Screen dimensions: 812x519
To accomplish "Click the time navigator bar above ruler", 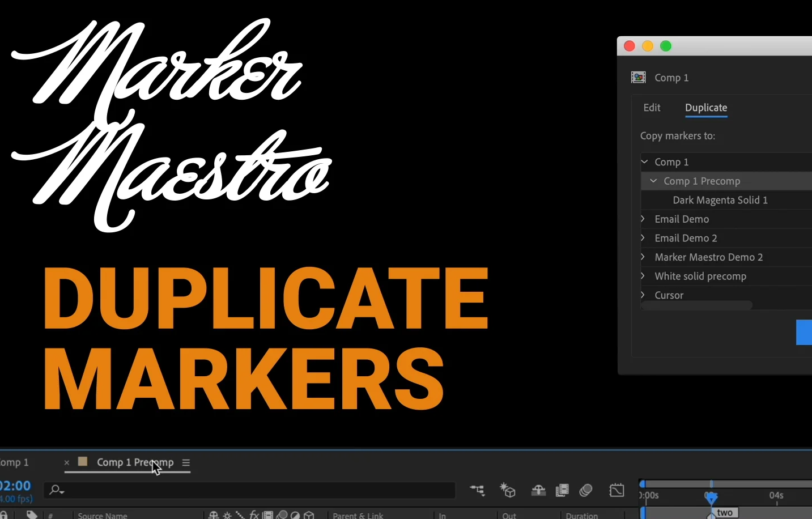I will 727,484.
